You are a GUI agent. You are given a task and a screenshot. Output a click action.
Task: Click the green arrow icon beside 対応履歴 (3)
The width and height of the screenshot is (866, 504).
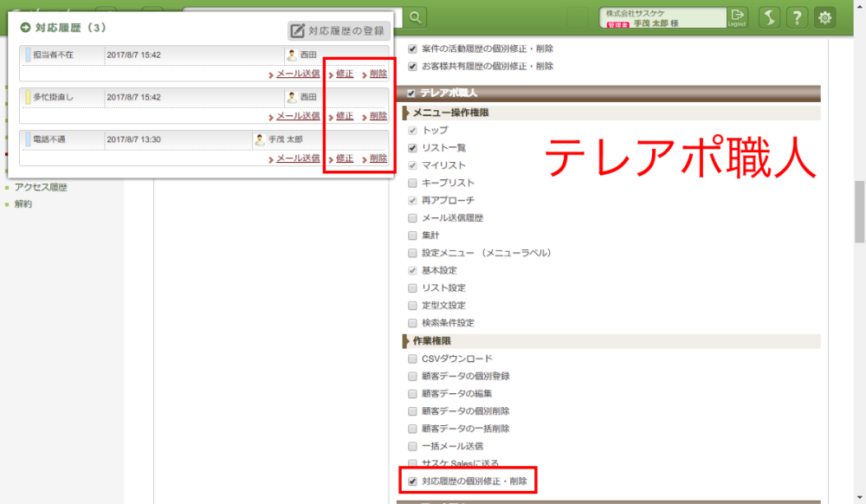[26, 28]
